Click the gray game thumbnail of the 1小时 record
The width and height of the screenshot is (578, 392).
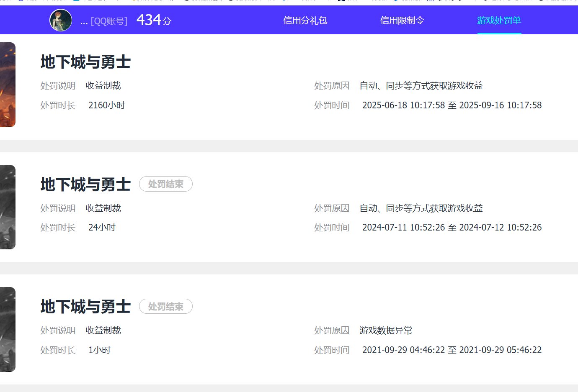[x=8, y=329]
